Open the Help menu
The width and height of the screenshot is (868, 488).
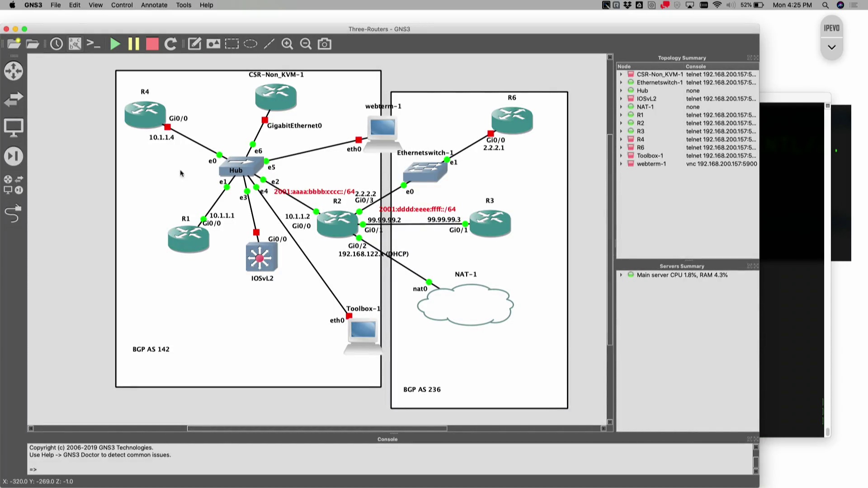(x=207, y=5)
